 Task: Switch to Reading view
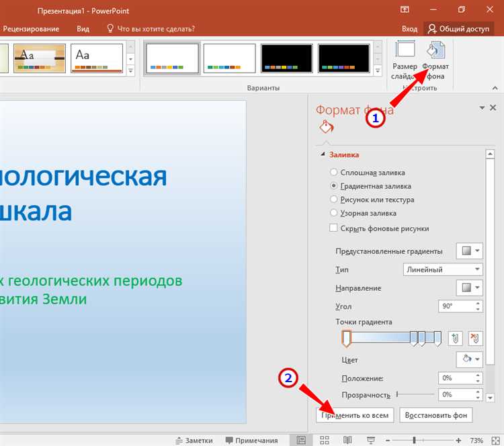click(347, 440)
